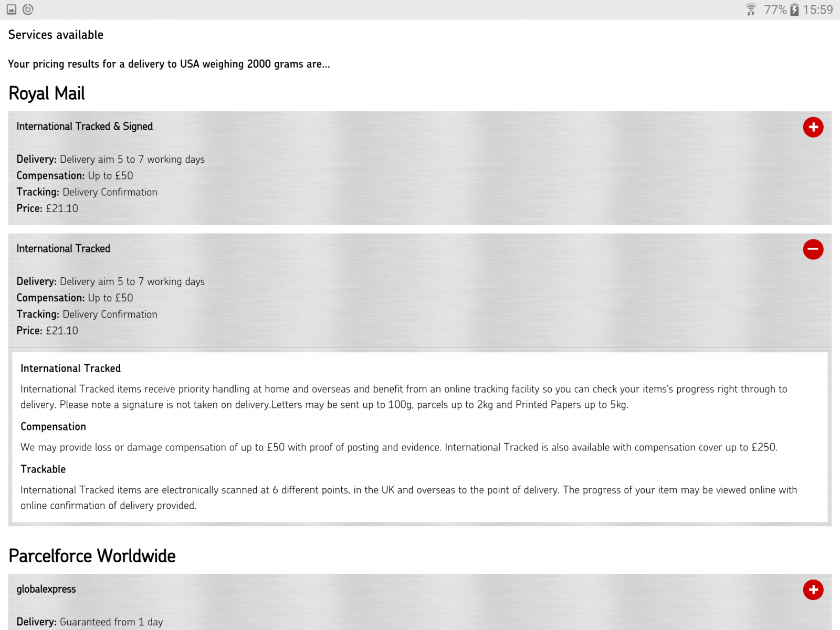840x630 pixels.
Task: Select the International Tracked service header
Action: [64, 249]
